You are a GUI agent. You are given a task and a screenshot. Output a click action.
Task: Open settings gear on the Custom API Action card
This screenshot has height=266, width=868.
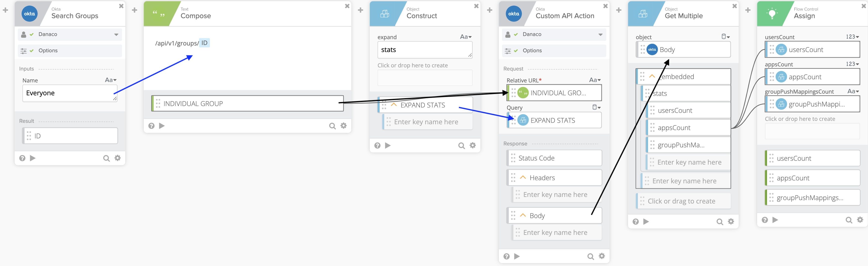(x=602, y=256)
